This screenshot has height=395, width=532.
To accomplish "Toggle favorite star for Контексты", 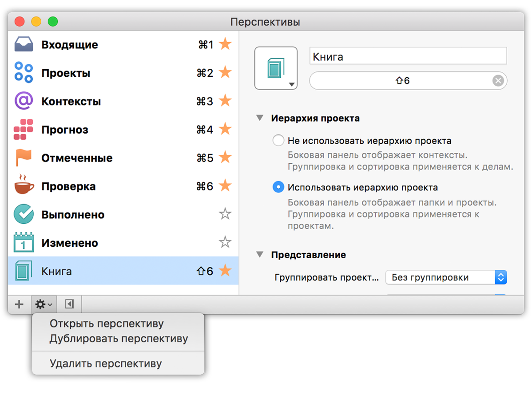I will 225,101.
